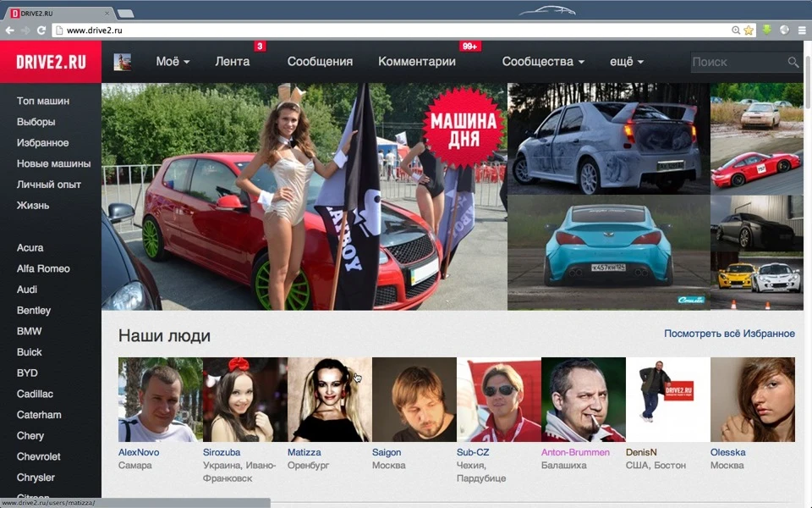Select Cadillac brand in sidebar
The height and width of the screenshot is (508, 812).
(35, 394)
